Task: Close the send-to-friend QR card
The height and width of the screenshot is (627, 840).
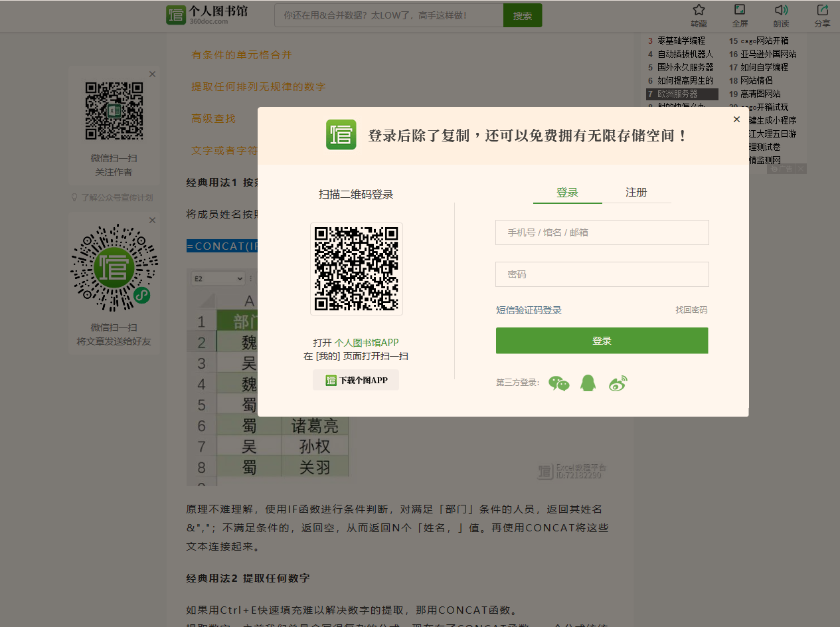Action: (152, 221)
